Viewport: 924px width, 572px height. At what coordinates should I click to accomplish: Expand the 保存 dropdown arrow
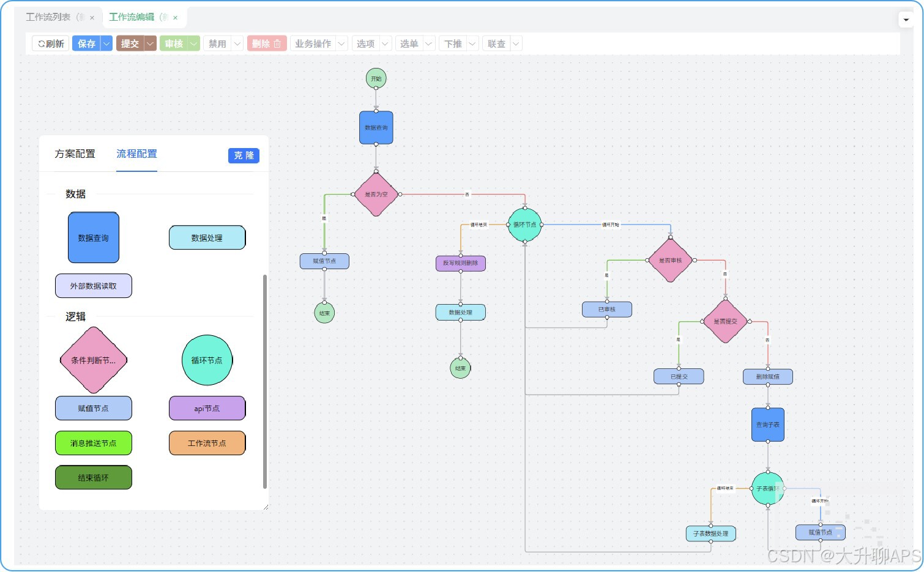pyautogui.click(x=106, y=43)
